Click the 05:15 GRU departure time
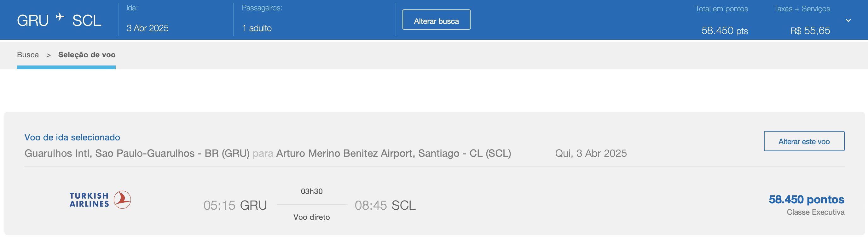 click(x=235, y=205)
